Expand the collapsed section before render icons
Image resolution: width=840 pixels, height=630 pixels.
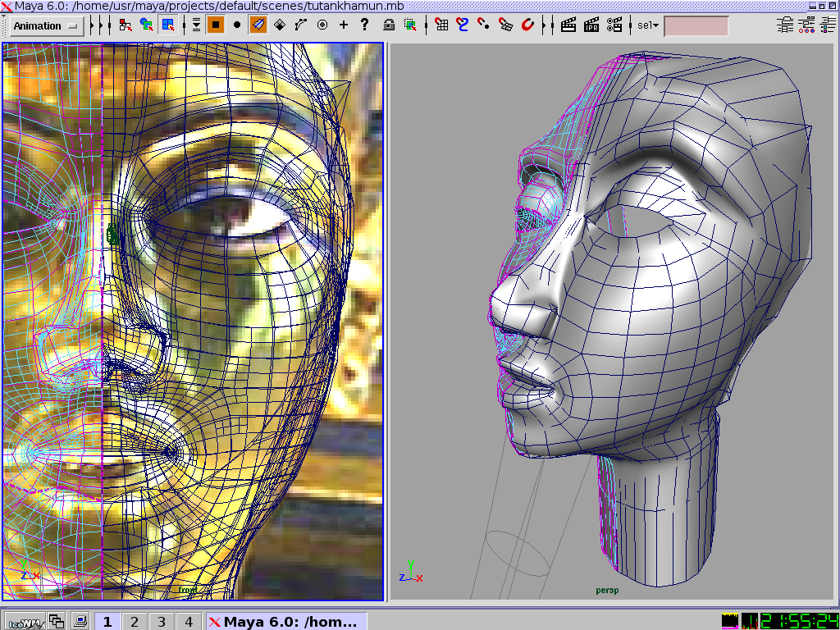click(546, 25)
